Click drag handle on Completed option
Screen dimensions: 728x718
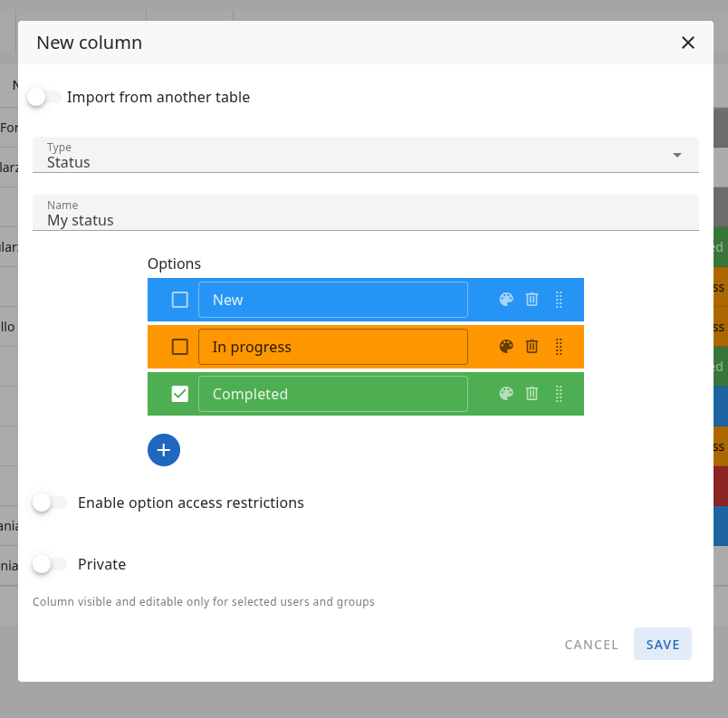pyautogui.click(x=559, y=393)
